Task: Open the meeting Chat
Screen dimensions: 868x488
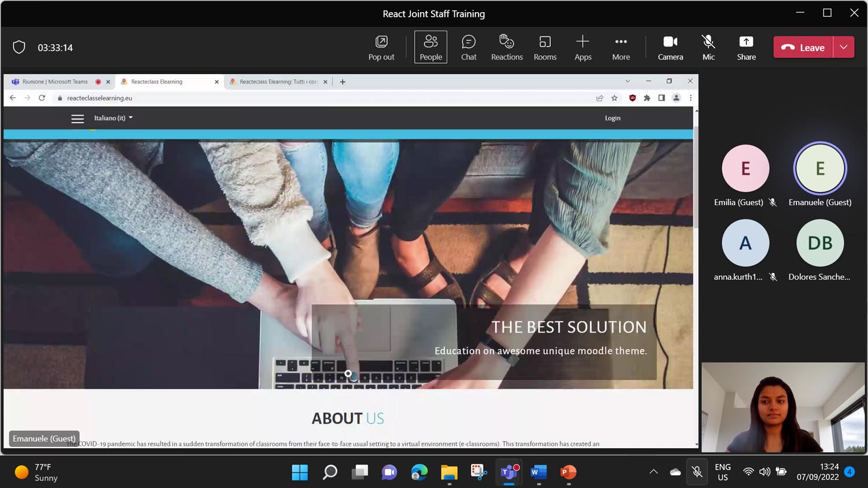Action: pos(469,47)
